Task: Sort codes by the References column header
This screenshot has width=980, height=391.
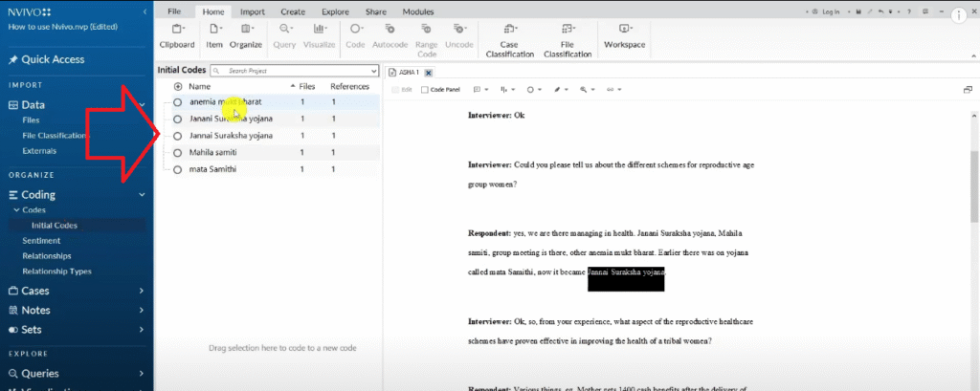Action: coord(349,87)
